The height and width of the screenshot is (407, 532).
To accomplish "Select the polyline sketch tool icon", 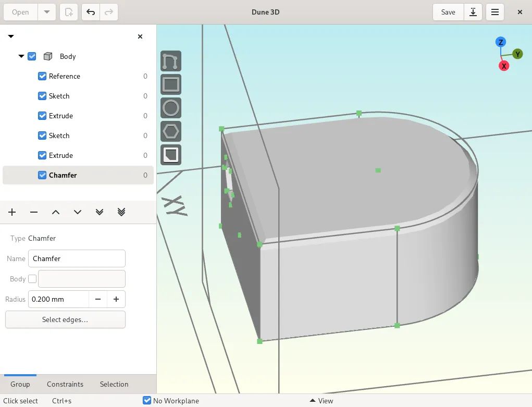I will [x=171, y=61].
